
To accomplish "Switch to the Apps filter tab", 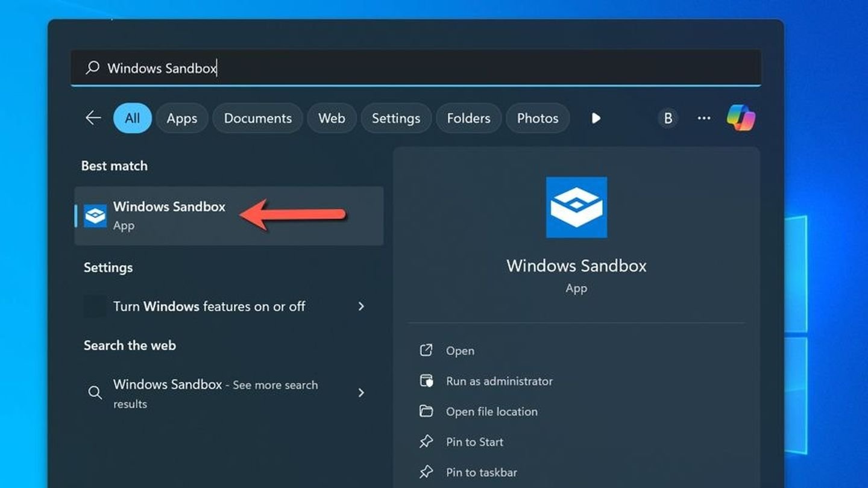I will [x=182, y=118].
